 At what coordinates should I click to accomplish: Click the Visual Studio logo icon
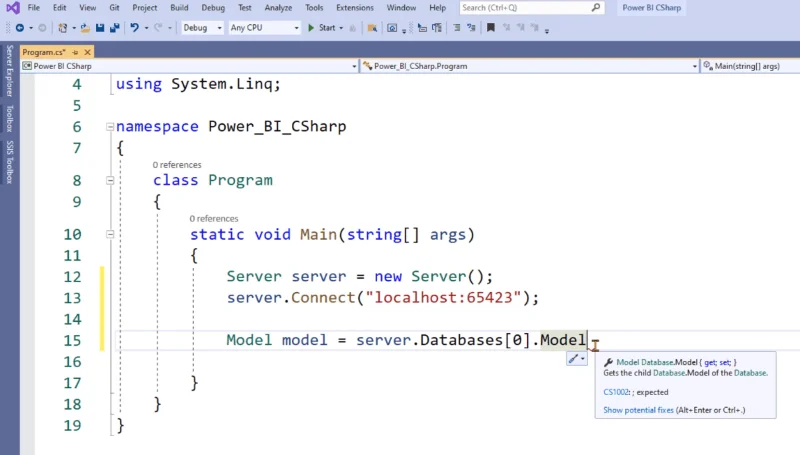pyautogui.click(x=13, y=8)
